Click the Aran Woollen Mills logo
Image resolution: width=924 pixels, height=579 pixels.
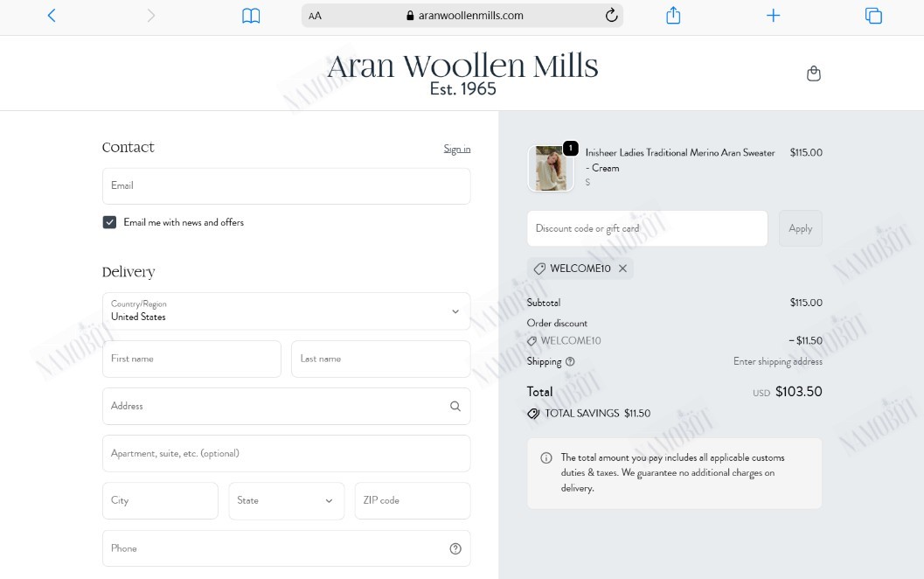click(462, 73)
